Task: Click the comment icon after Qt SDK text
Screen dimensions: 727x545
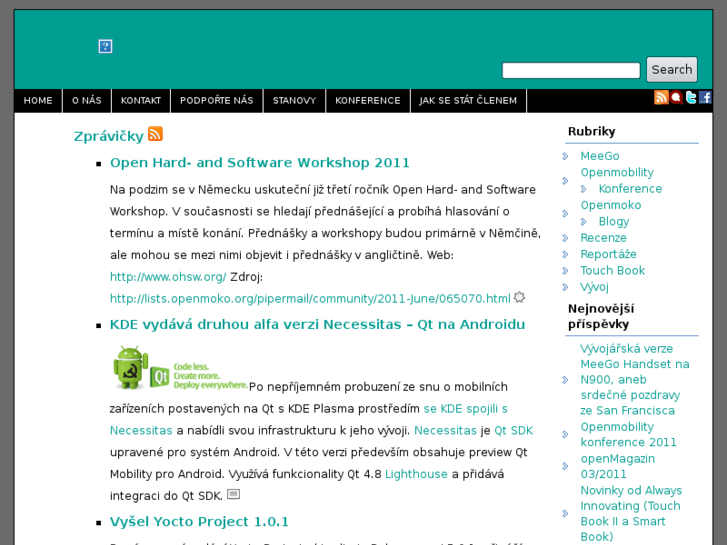Action: click(x=233, y=493)
